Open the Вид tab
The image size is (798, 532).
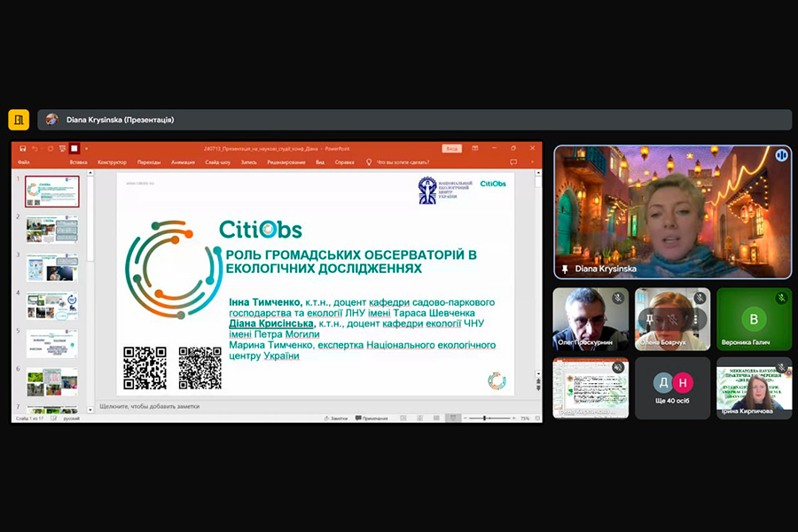pyautogui.click(x=320, y=162)
